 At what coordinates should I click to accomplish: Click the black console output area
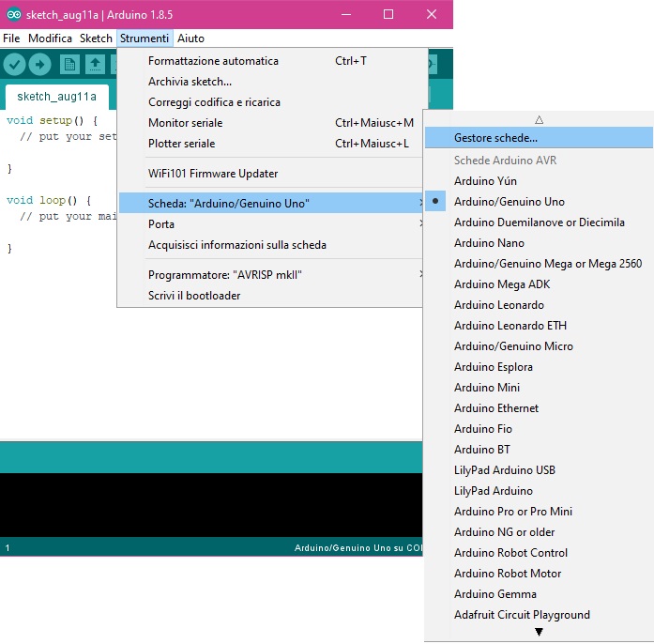tap(211, 505)
